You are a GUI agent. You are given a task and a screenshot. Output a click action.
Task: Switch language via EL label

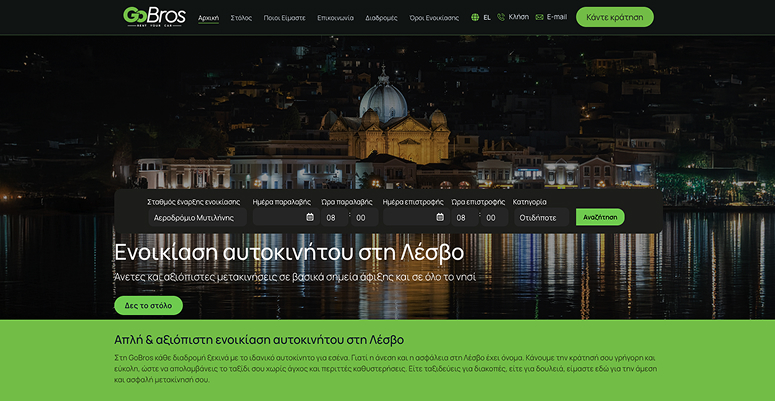[x=487, y=18]
